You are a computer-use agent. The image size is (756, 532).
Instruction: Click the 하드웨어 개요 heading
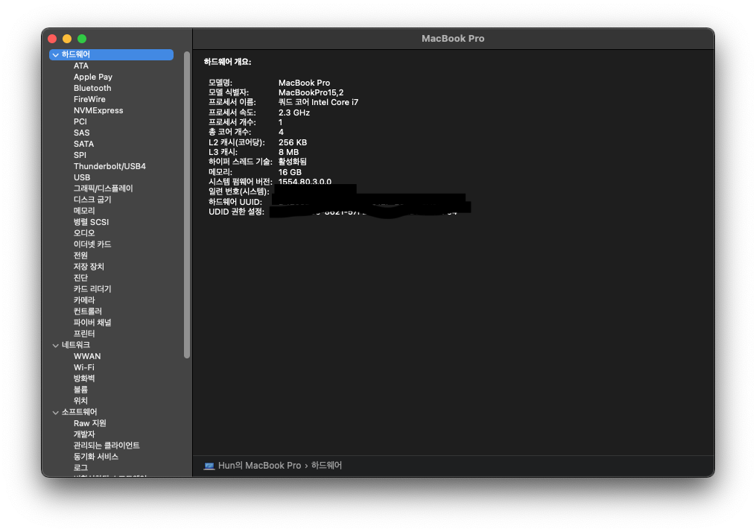[227, 62]
